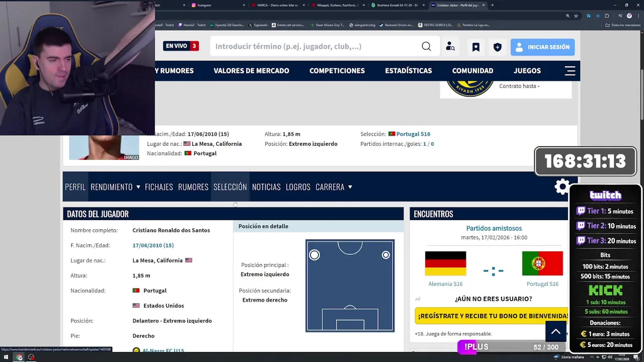
Task: Open the weather widget Lluvia mañana
Action: 569,357
